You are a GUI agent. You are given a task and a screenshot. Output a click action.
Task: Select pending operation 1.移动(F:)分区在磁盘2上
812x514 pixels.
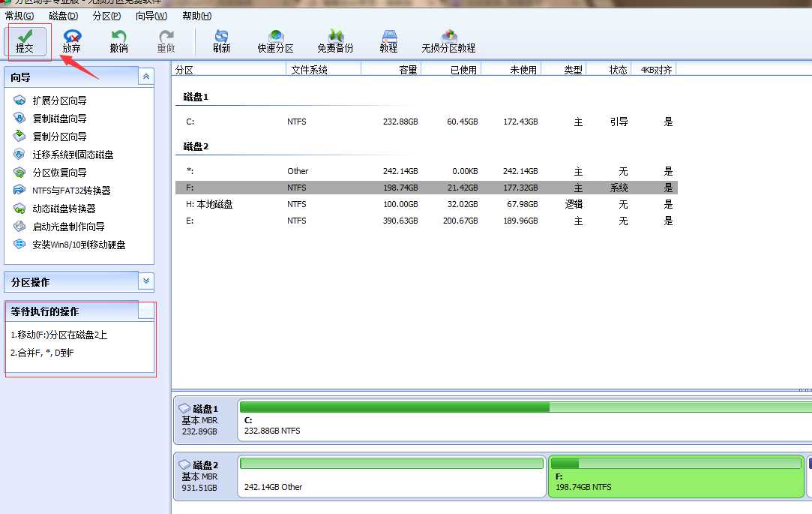point(58,335)
